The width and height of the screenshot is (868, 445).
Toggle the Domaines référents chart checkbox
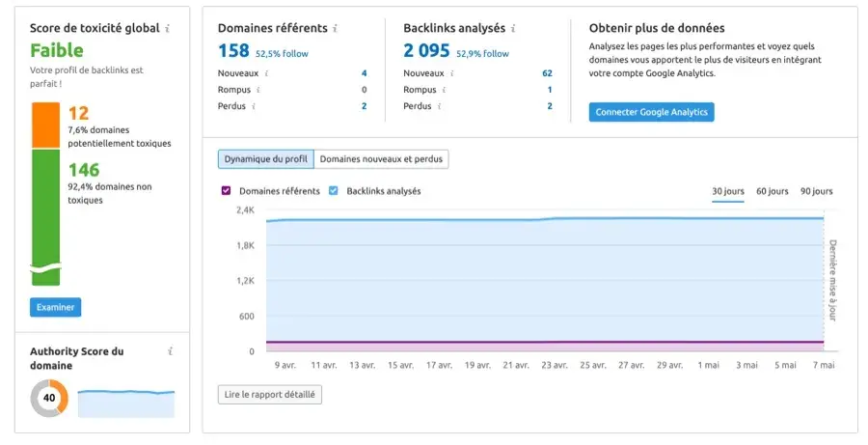coord(226,190)
